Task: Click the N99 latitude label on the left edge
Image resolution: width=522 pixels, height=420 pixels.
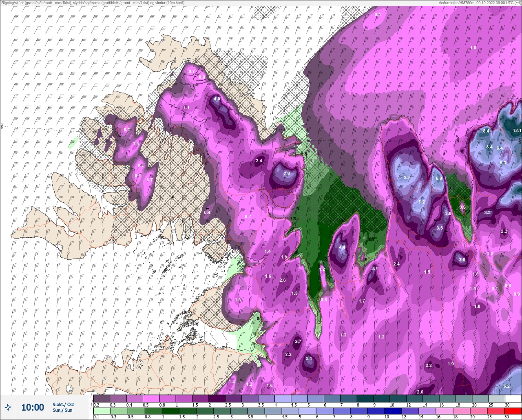Action: [2, 126]
